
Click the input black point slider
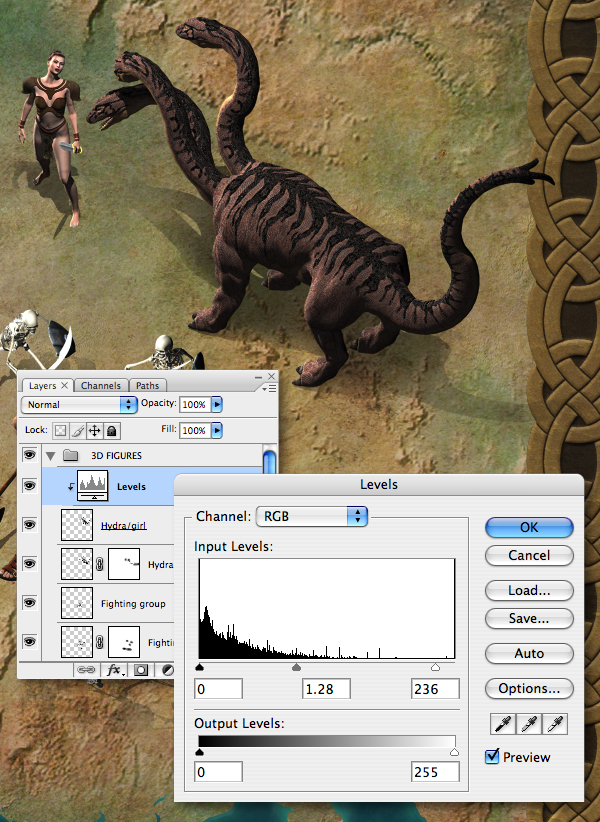click(x=199, y=667)
